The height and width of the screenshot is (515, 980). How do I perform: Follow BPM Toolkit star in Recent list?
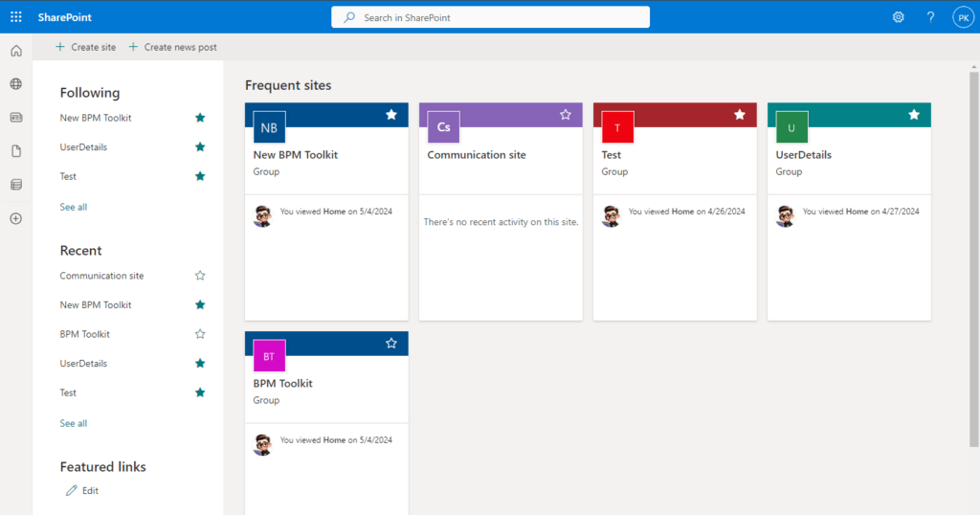tap(200, 334)
